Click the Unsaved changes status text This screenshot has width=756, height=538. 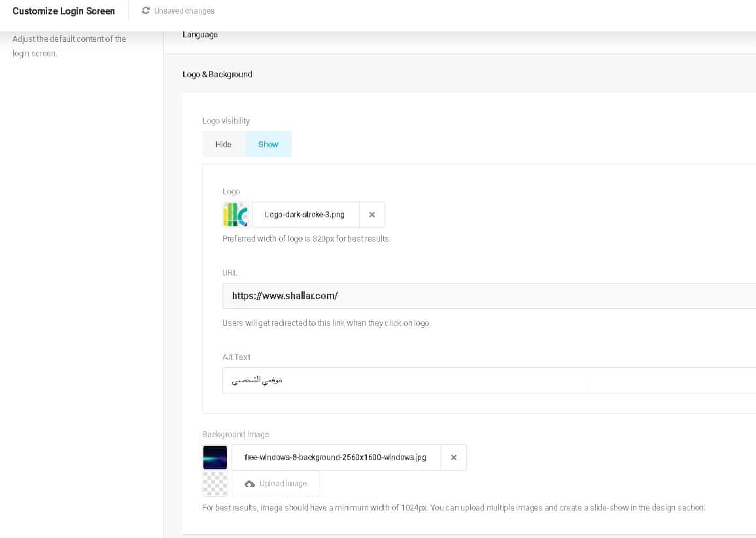pyautogui.click(x=184, y=11)
